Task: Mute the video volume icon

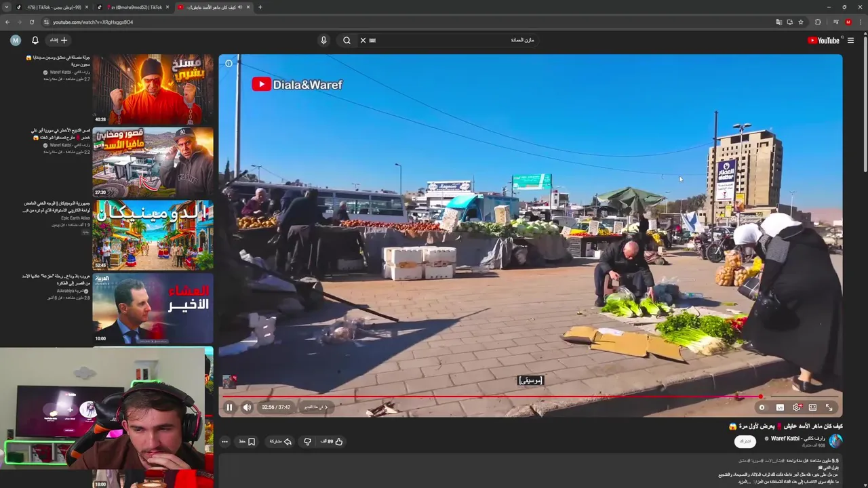Action: [247, 407]
